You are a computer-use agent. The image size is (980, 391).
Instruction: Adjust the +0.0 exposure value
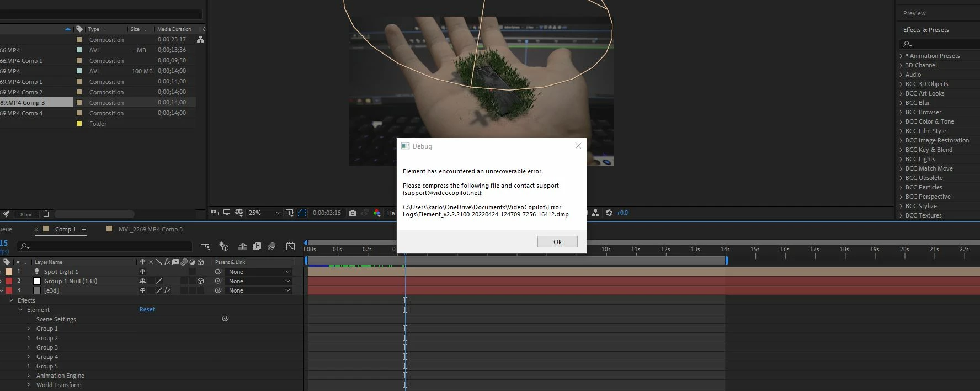tap(622, 213)
